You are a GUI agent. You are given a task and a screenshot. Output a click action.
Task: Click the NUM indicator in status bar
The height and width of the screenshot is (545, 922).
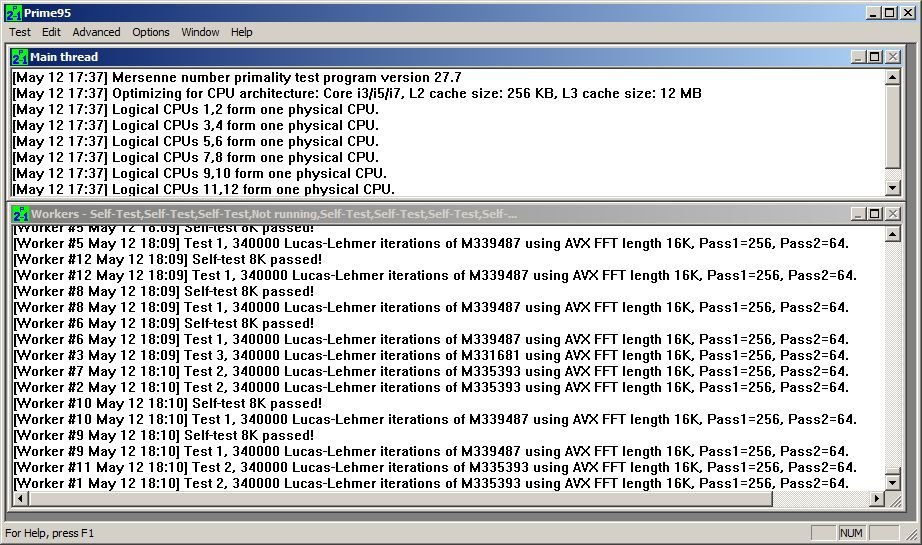pos(851,533)
